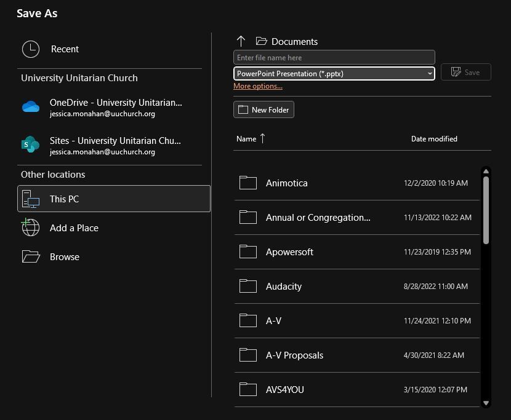
Task: Click date 8/28/2022 11:00 AM
Action: (435, 287)
